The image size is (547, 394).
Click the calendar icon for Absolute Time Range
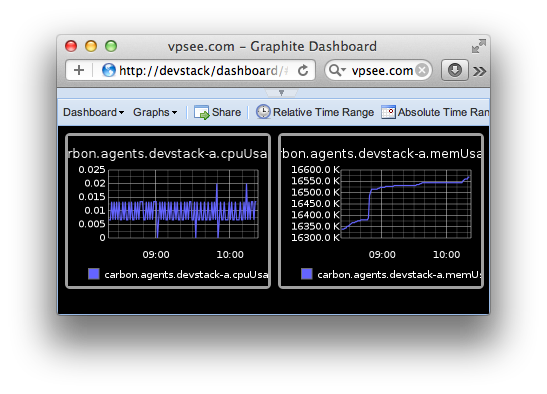click(x=388, y=112)
